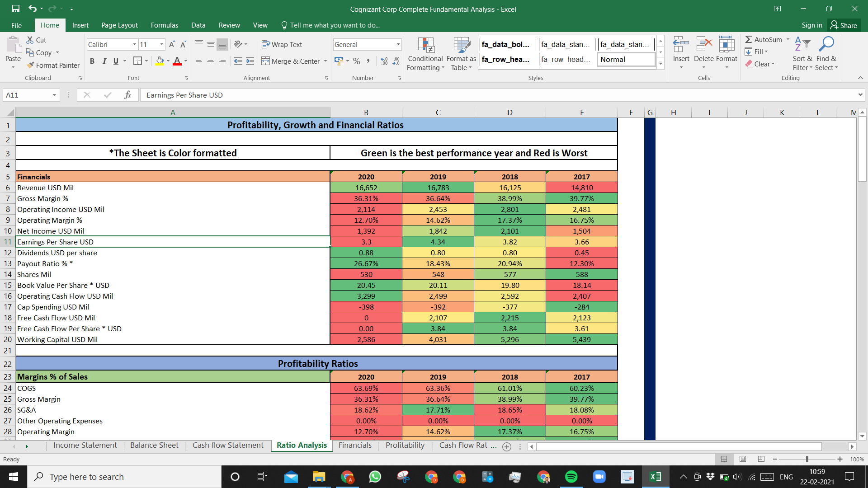Expand the AutoSum dropdown arrow

tap(788, 39)
